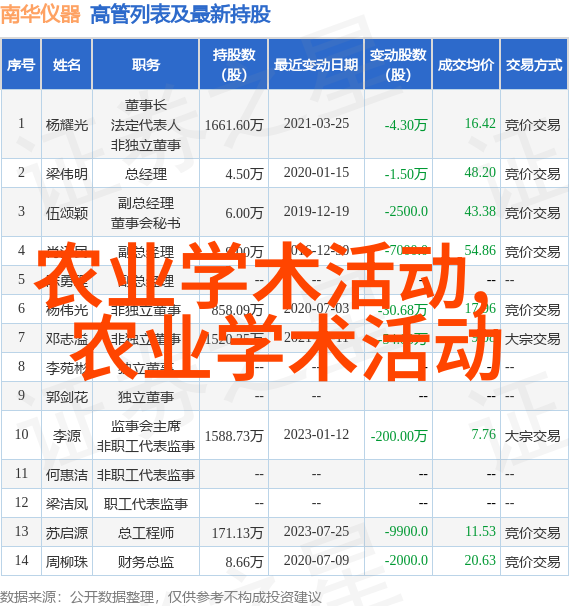Click 大宗交易 in 李源's row

(x=533, y=436)
